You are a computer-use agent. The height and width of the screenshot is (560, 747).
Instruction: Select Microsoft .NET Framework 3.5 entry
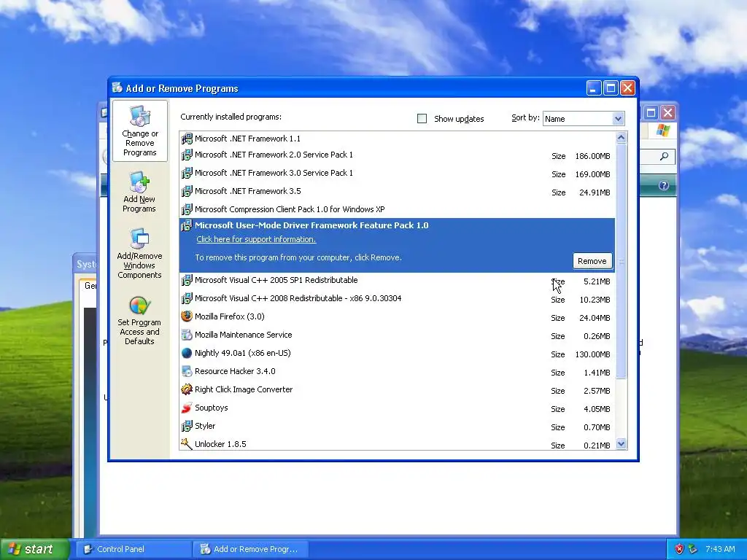(398, 192)
